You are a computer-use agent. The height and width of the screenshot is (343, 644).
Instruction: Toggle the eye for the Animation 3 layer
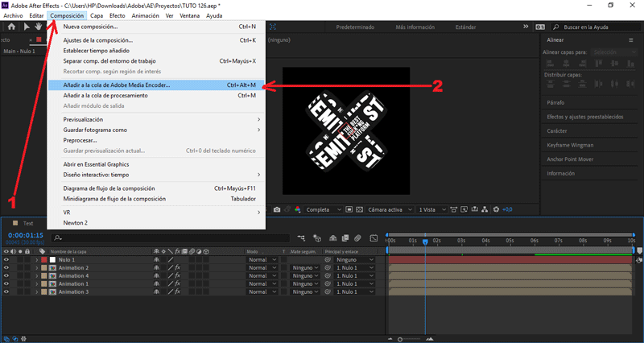pos(6,292)
